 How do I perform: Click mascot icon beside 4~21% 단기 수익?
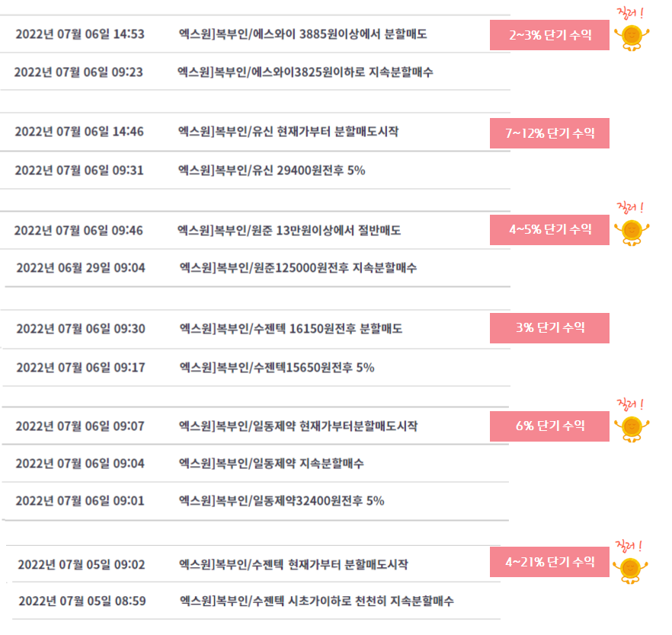630,570
